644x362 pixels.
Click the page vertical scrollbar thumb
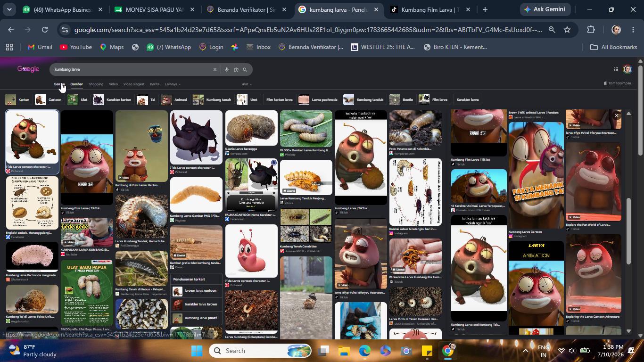coord(640,109)
